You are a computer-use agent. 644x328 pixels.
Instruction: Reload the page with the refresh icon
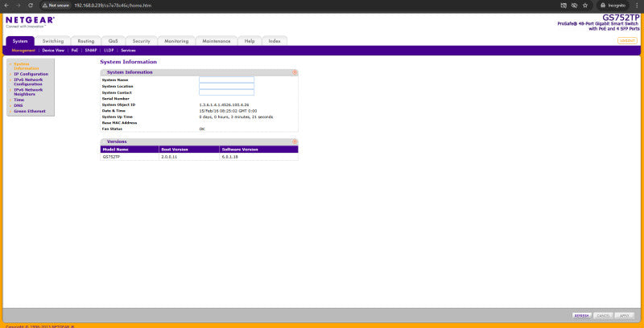click(x=31, y=6)
